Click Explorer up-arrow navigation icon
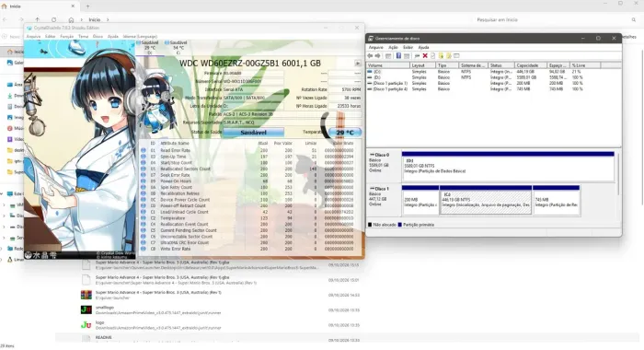Screen dimensions: 644x350 click(38, 19)
